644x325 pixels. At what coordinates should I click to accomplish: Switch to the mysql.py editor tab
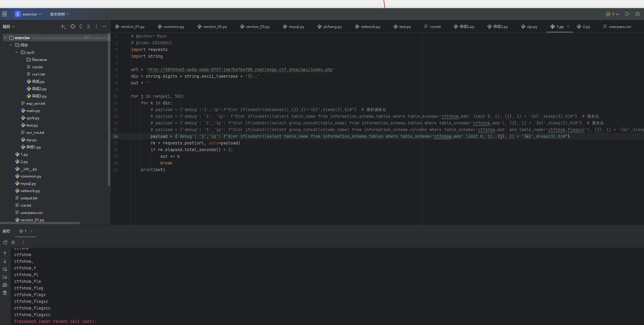(293, 27)
